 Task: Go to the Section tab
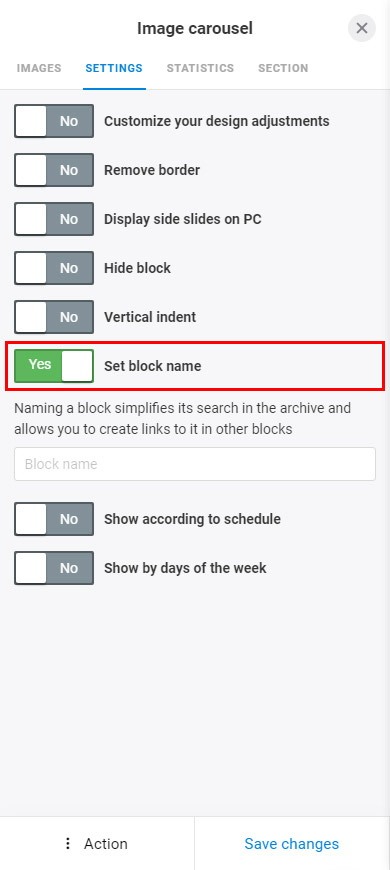coord(283,68)
